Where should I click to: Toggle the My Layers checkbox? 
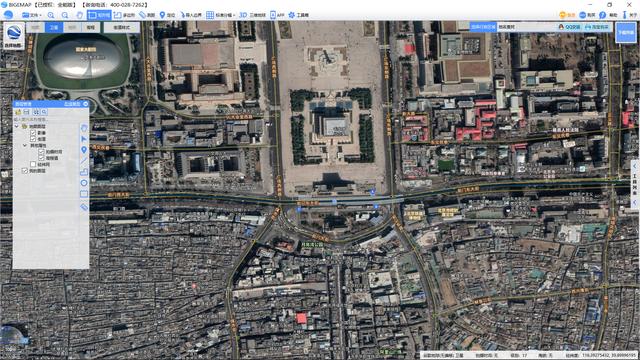(25, 171)
